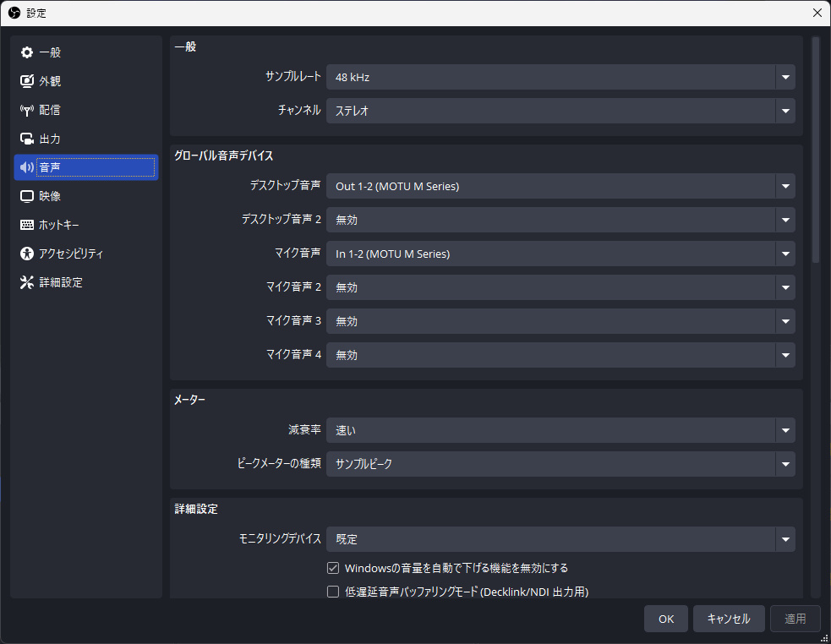This screenshot has width=831, height=644.
Task: Select the 配信 streaming antenna icon
Action: [27, 110]
